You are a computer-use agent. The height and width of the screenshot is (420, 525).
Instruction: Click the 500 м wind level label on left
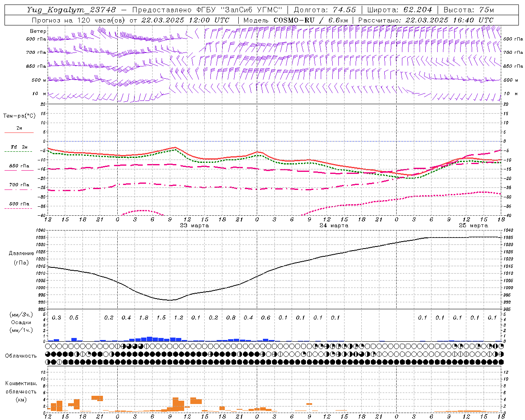39,80
